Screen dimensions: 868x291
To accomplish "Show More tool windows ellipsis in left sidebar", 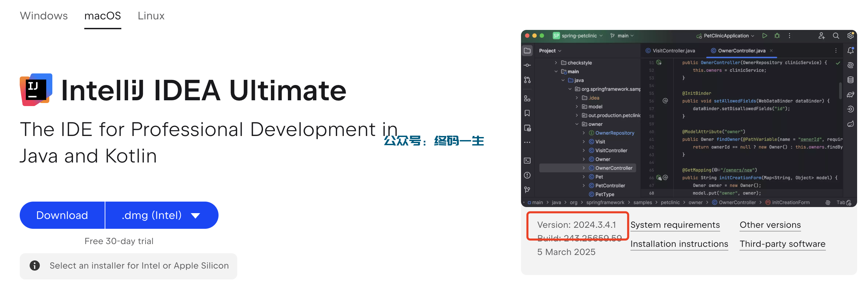I will (527, 142).
